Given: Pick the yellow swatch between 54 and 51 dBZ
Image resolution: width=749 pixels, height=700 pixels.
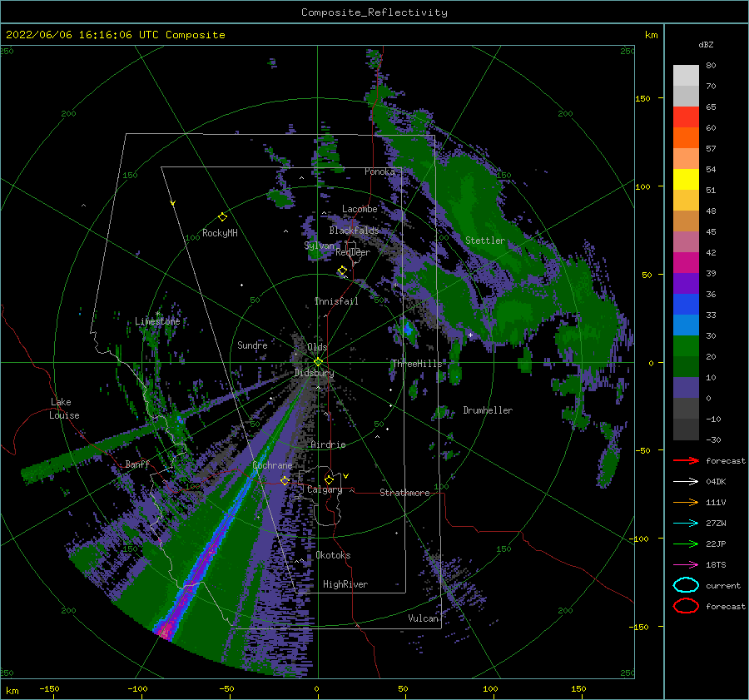Looking at the screenshot, I should point(686,180).
